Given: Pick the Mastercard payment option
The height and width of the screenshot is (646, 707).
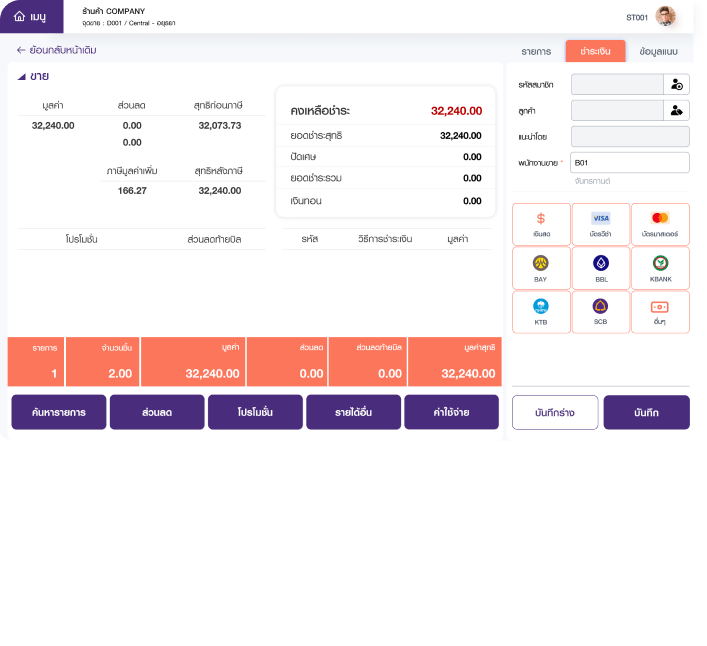Looking at the screenshot, I should 660,224.
